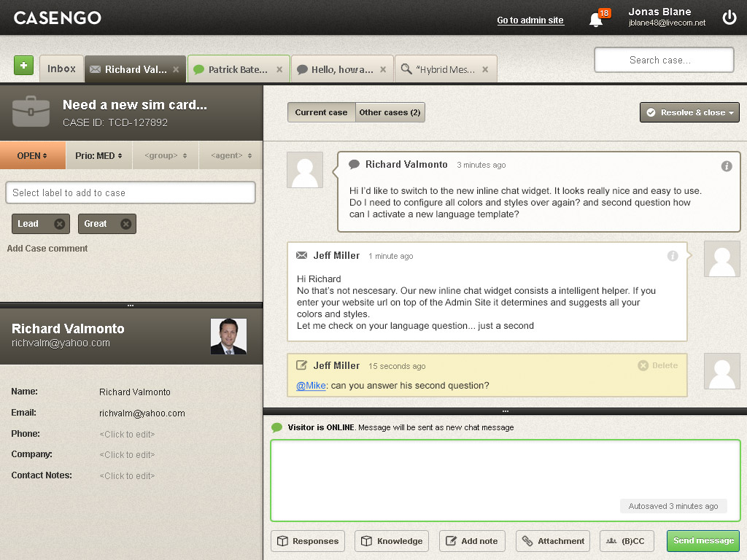Click Richard Valmonto's contact photo

tap(228, 336)
